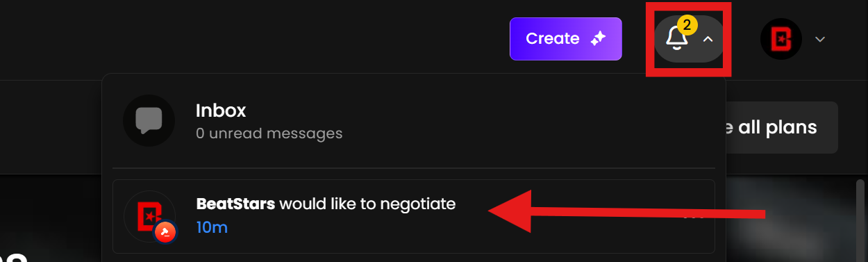Click the 10m notification timestamp

pos(212,227)
